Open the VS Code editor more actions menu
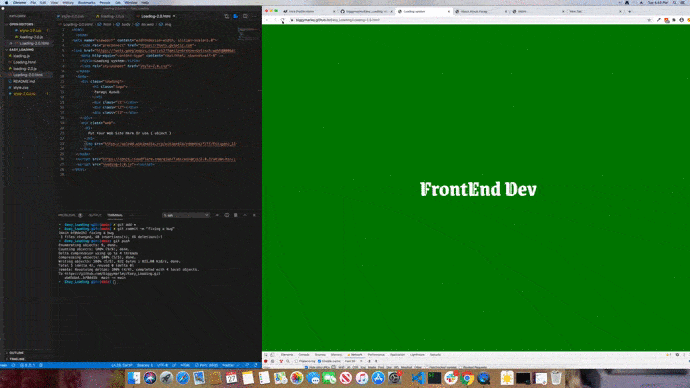 (254, 16)
